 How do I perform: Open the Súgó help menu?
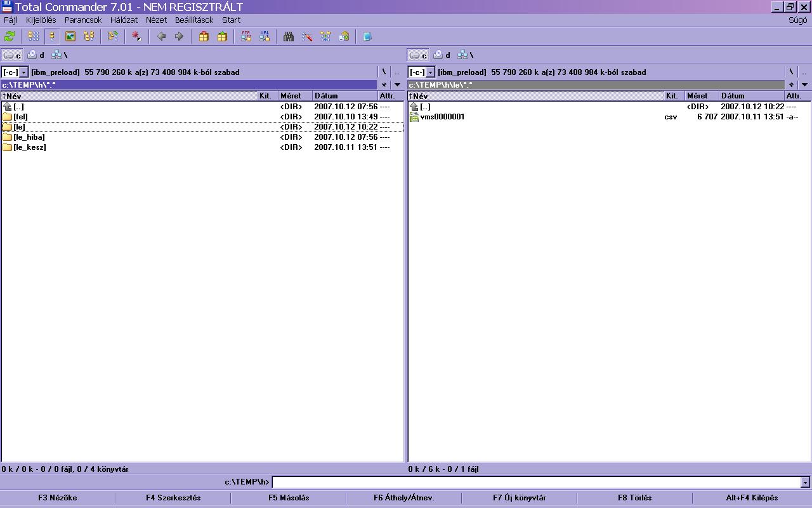pyautogui.click(x=797, y=20)
